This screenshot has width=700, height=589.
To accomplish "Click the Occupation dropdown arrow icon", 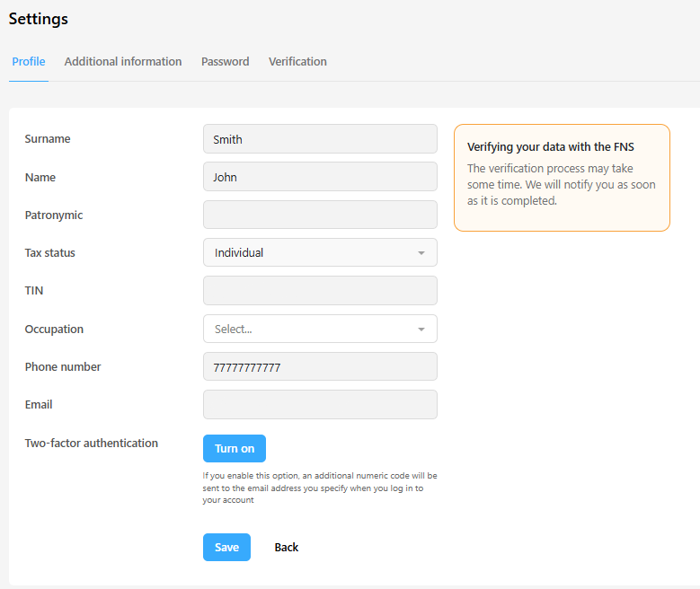I will 421,330.
